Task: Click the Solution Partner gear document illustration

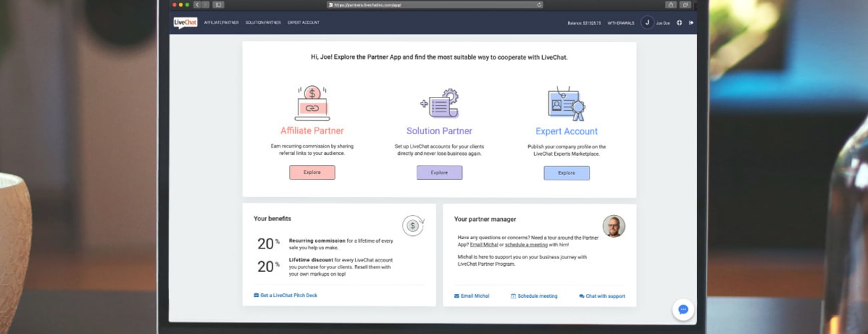Action: [439, 104]
